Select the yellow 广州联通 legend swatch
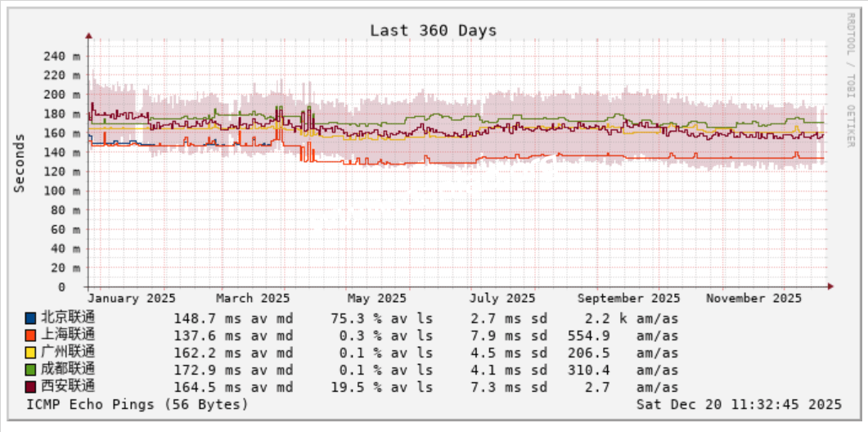868x432 pixels. tap(31, 353)
